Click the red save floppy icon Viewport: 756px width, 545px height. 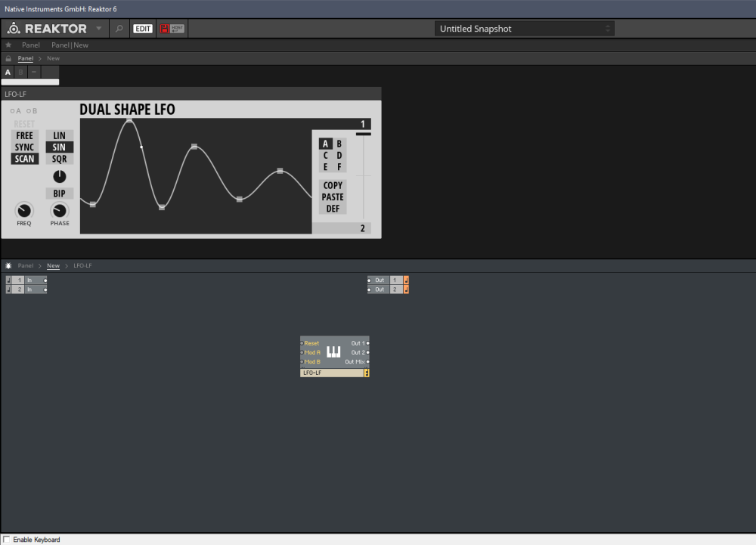164,29
